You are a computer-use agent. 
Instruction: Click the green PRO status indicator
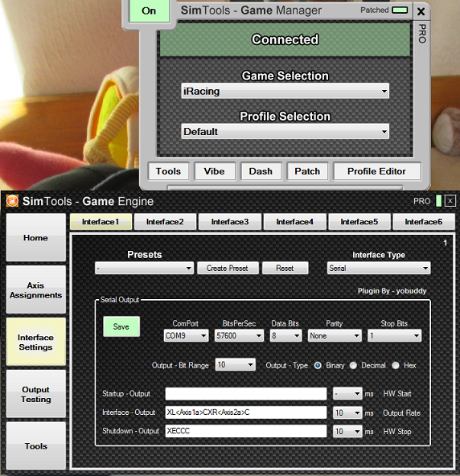tap(438, 201)
